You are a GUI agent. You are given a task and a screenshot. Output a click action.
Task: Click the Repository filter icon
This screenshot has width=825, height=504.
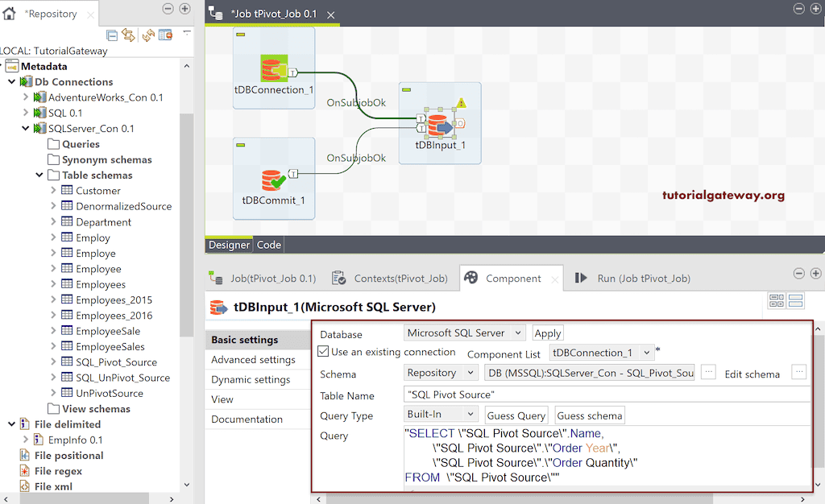coord(165,35)
